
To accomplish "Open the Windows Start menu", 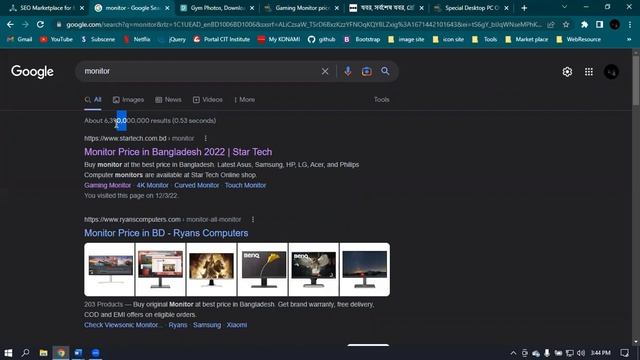I will point(8,353).
